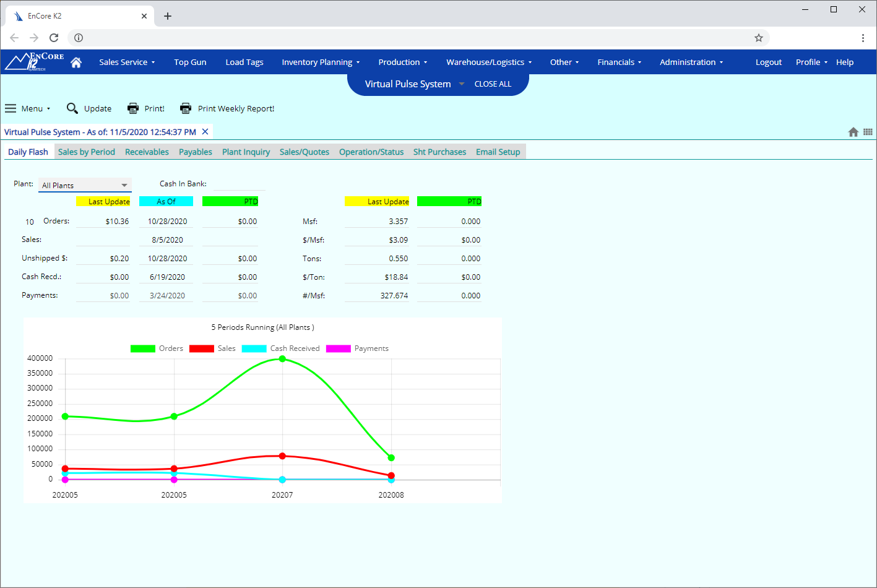Click the Print! printer icon
Screen dimensions: 877x588
[133, 108]
